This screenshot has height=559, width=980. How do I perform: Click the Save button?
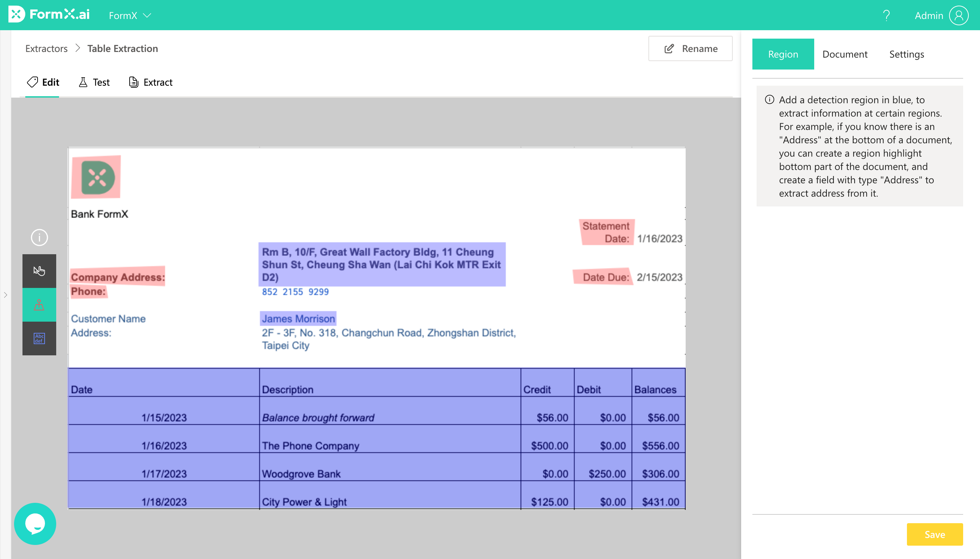tap(934, 534)
